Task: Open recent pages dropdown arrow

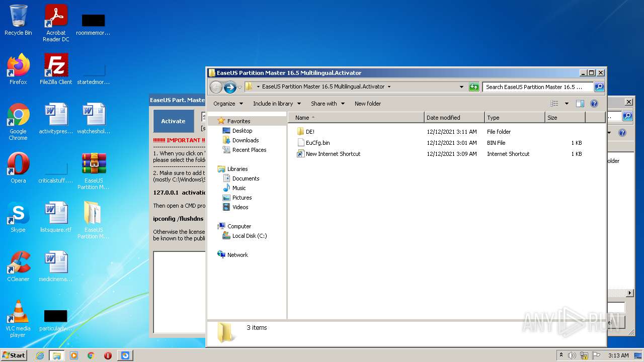Action: 239,87
